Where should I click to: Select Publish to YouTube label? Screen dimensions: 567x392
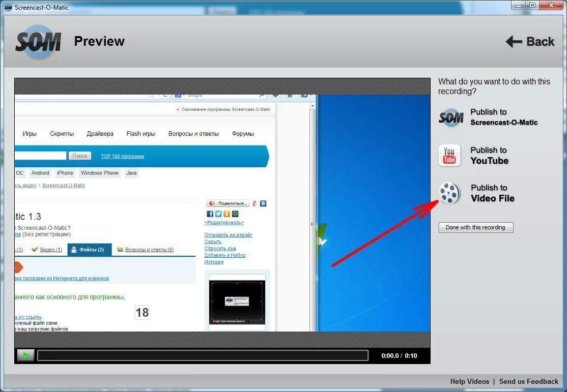tap(489, 156)
